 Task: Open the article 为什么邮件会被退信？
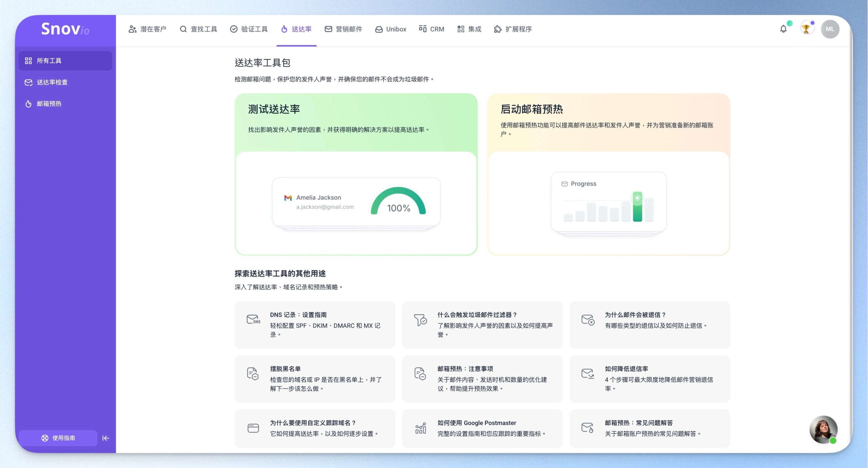(650, 325)
